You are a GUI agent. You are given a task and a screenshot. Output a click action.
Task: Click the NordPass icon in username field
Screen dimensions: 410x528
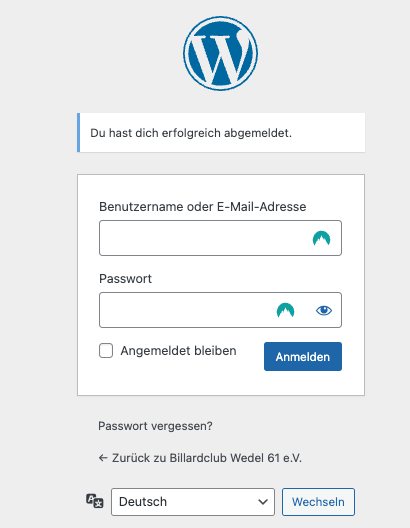[321, 238]
